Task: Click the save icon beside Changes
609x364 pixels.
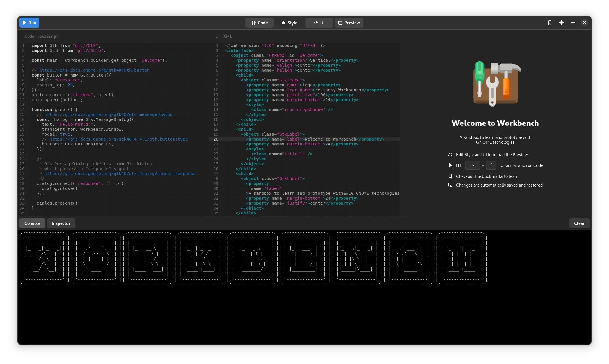Action: point(450,185)
